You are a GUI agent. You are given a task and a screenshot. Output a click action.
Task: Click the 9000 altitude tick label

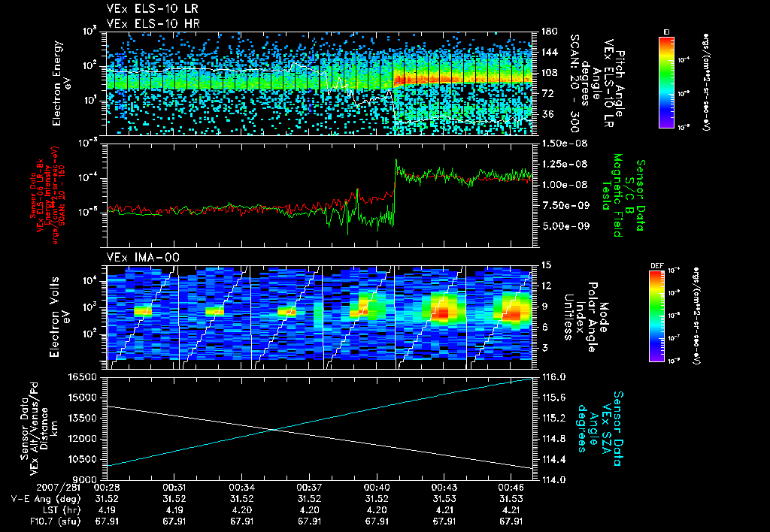pos(86,479)
